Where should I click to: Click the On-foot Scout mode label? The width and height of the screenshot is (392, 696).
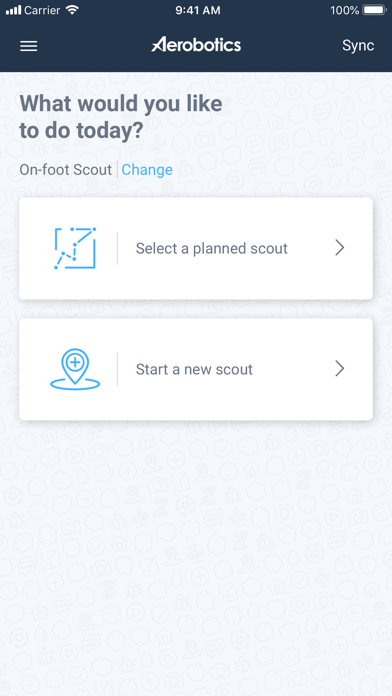pyautogui.click(x=66, y=170)
